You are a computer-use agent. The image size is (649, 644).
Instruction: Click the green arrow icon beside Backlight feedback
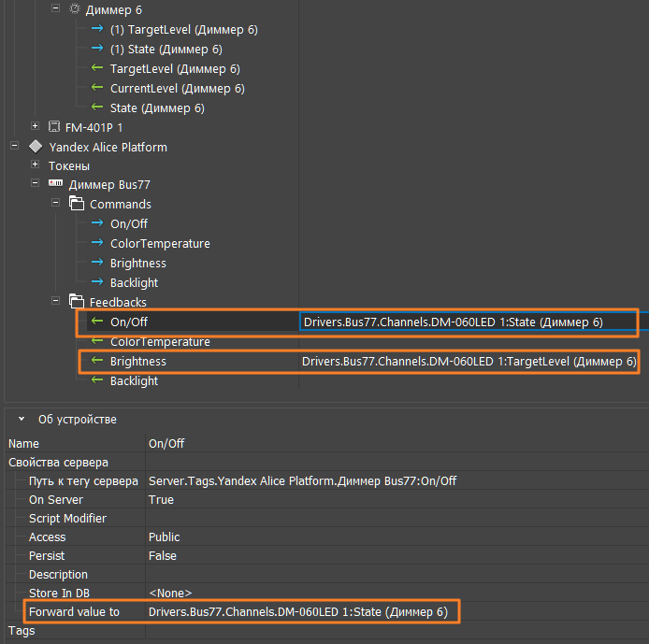coord(96,381)
